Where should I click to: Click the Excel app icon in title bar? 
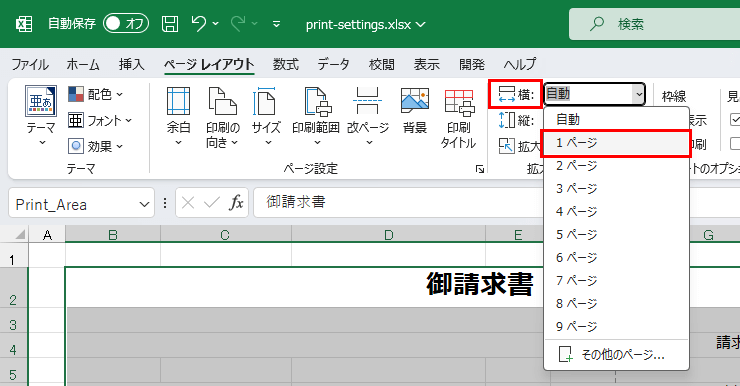point(24,24)
